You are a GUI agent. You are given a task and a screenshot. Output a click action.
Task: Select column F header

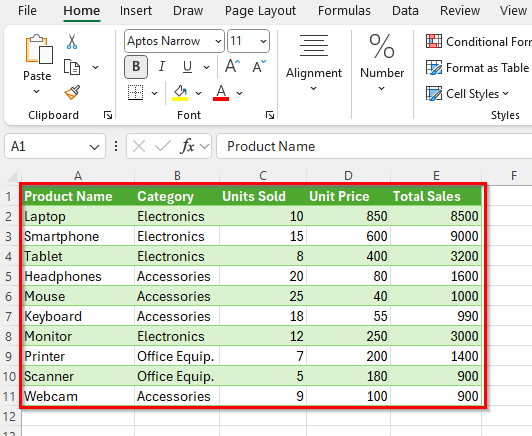click(514, 176)
